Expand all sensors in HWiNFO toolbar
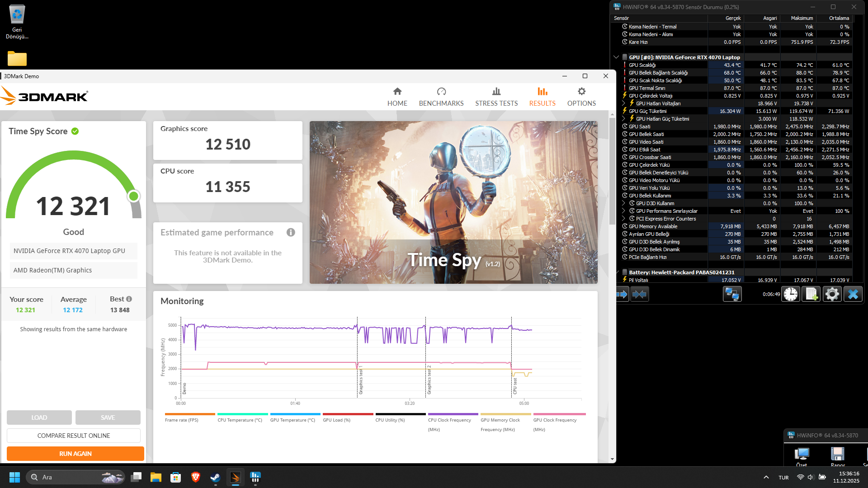The image size is (868, 488). 623,294
